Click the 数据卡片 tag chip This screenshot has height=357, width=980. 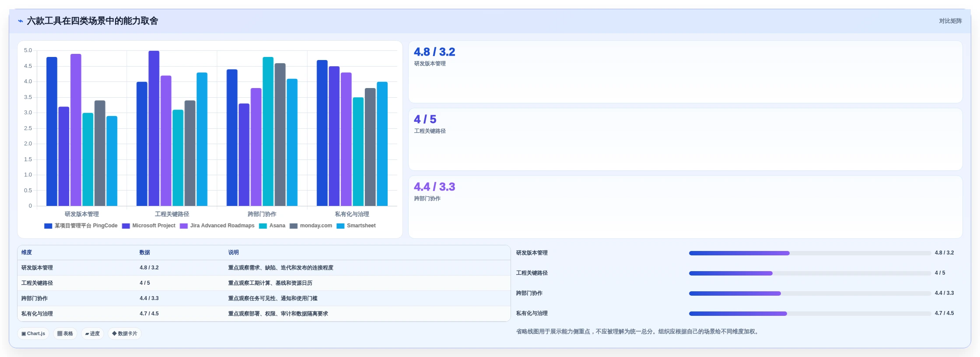pyautogui.click(x=125, y=334)
